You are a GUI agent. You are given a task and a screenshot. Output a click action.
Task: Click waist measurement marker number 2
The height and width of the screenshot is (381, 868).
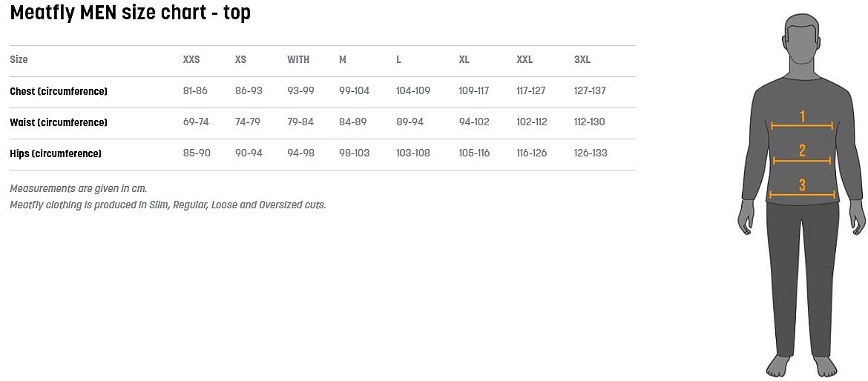click(x=802, y=152)
